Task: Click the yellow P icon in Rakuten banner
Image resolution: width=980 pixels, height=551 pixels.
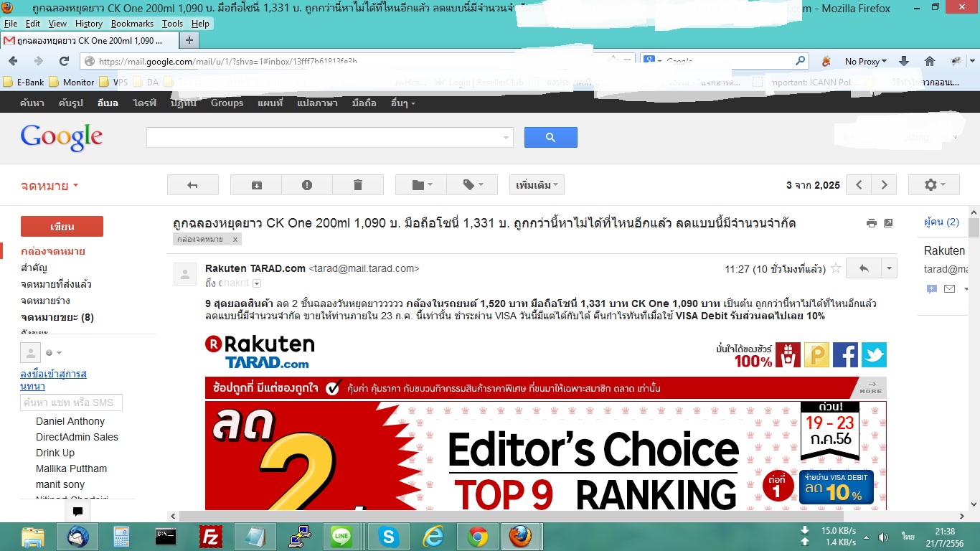Action: (816, 354)
